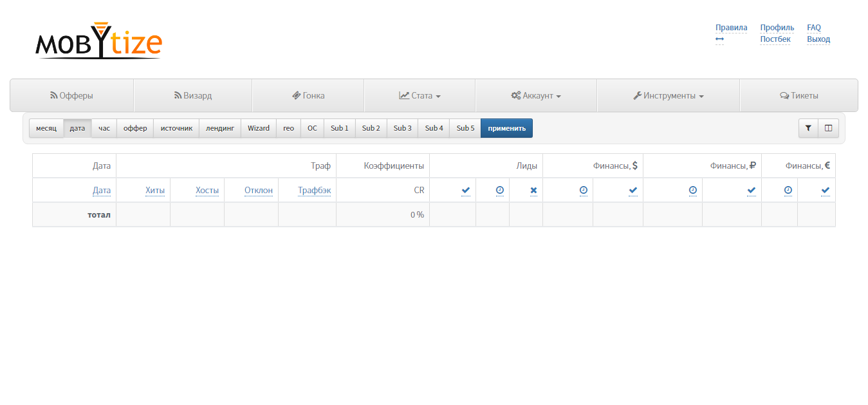The width and height of the screenshot is (868, 405).
Task: Open the Правила link
Action: tap(732, 28)
